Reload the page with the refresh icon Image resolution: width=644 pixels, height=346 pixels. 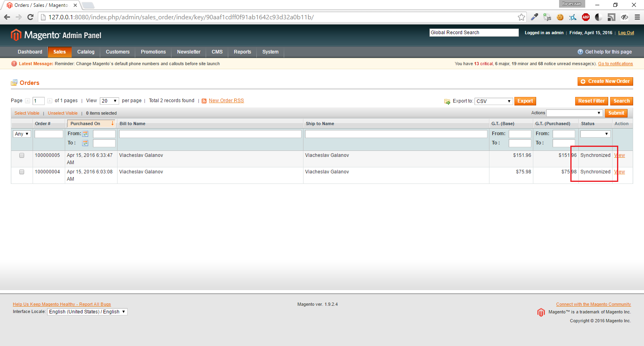(x=30, y=17)
